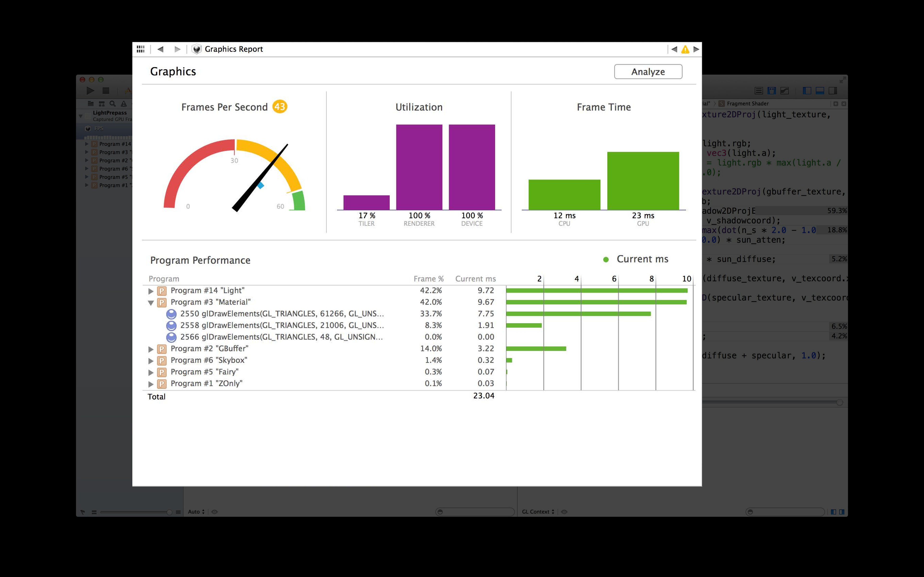Image resolution: width=924 pixels, height=577 pixels.
Task: Expand Program #2 "GBuffer" row
Action: point(151,349)
